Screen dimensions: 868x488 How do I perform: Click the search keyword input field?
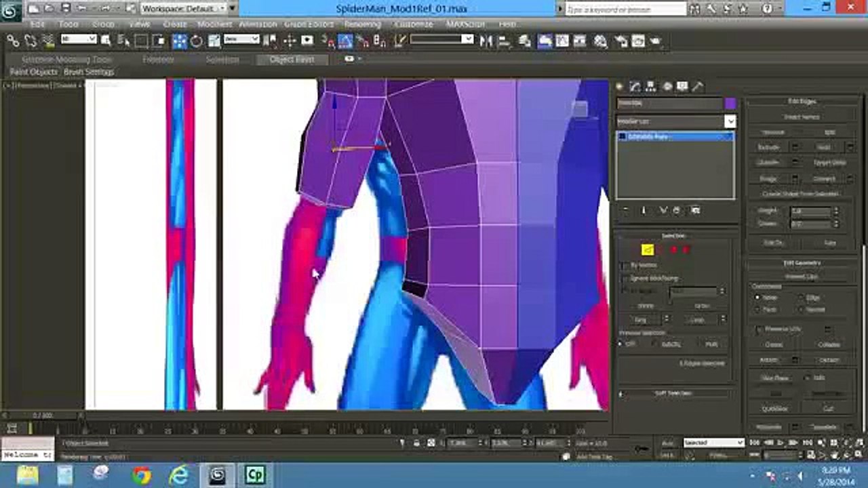click(625, 9)
